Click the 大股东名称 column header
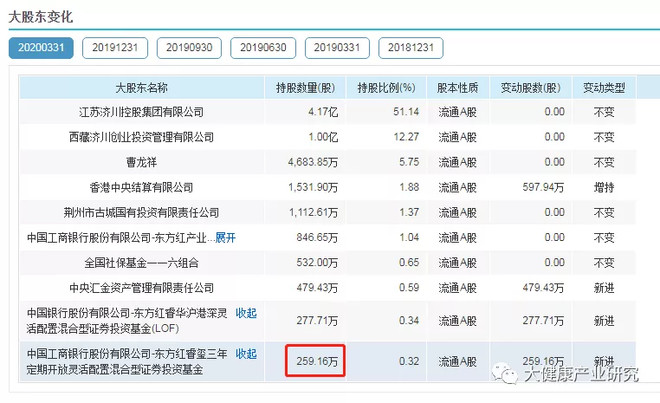660x403 pixels. [141, 88]
